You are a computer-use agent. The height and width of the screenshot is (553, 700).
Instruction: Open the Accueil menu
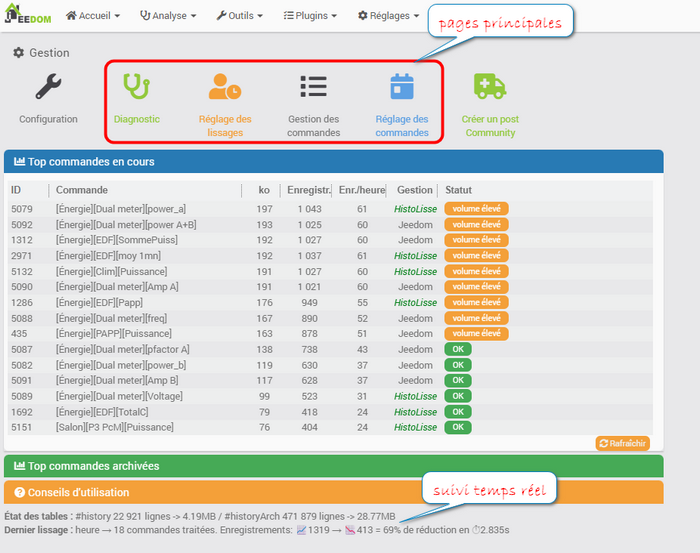[x=93, y=16]
